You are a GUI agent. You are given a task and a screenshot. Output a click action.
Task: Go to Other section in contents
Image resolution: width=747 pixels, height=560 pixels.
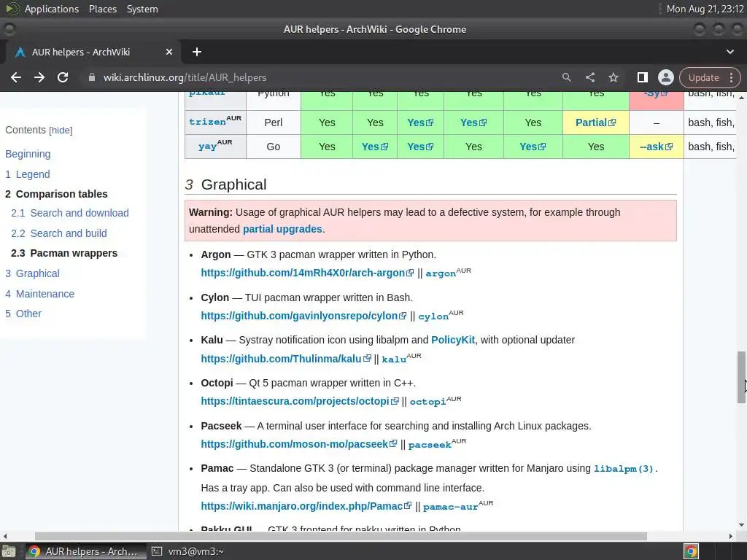coord(23,314)
